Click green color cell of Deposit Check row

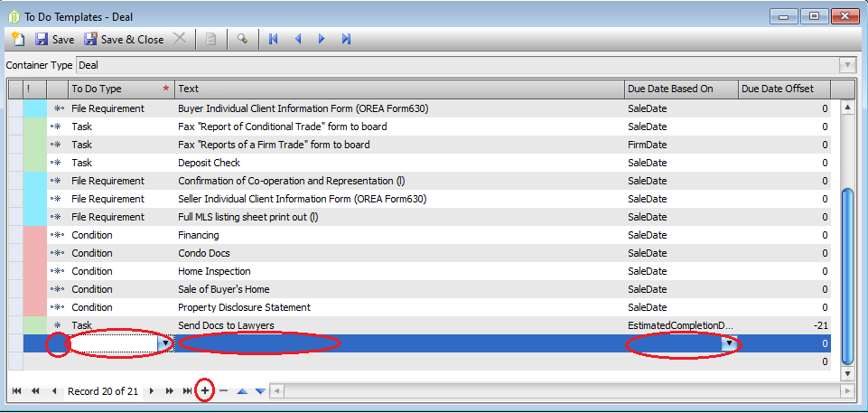click(35, 163)
